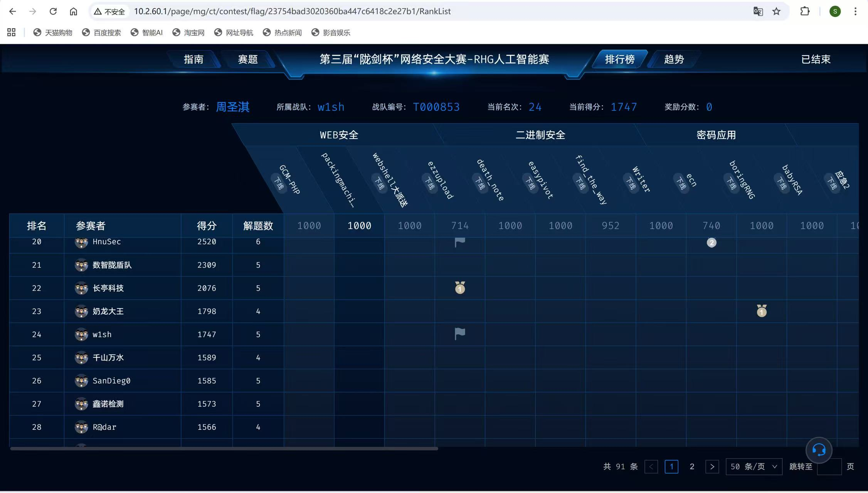The image size is (868, 493).
Task: Click the first-blood medal icon in 长亭科技 row
Action: 460,288
